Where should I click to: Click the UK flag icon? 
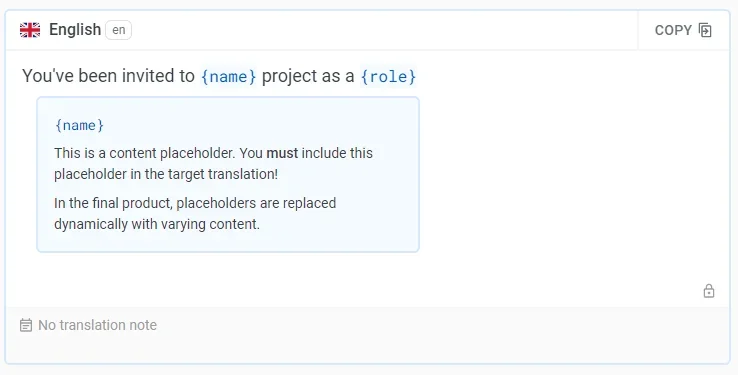[x=30, y=30]
